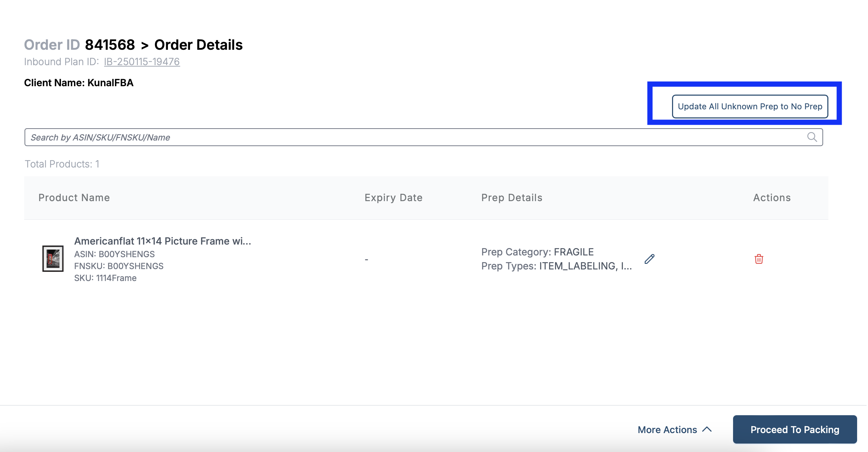868x452 pixels.
Task: Open the pencil icon to edit prep details
Action: coord(649,259)
